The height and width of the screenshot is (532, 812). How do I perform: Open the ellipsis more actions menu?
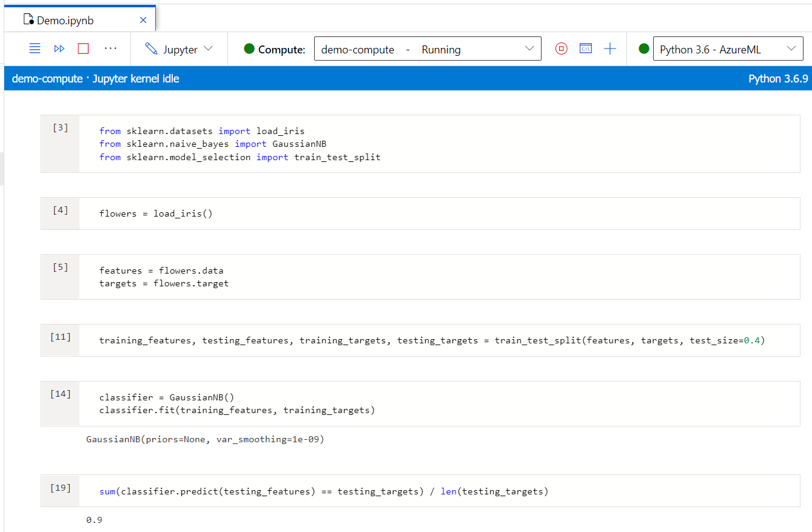110,49
